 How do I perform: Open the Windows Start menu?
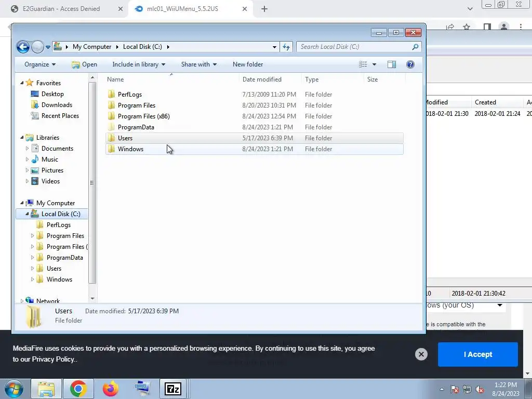(13, 389)
